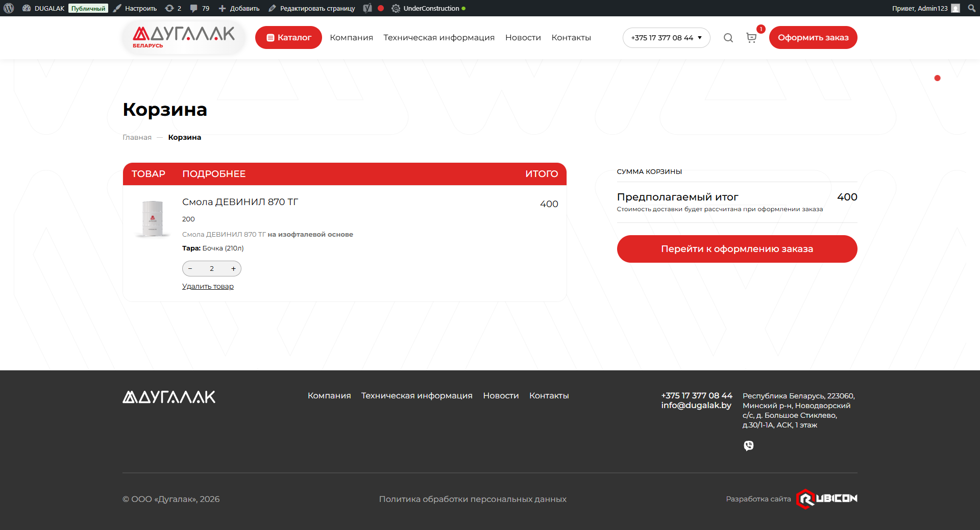Open Контакты in footer navigation
This screenshot has width=980, height=530.
click(x=549, y=395)
